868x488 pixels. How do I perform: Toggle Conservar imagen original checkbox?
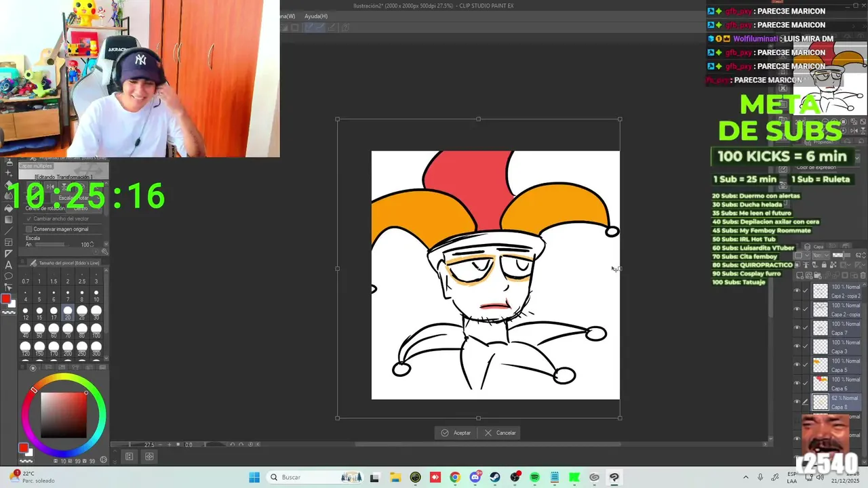29,229
